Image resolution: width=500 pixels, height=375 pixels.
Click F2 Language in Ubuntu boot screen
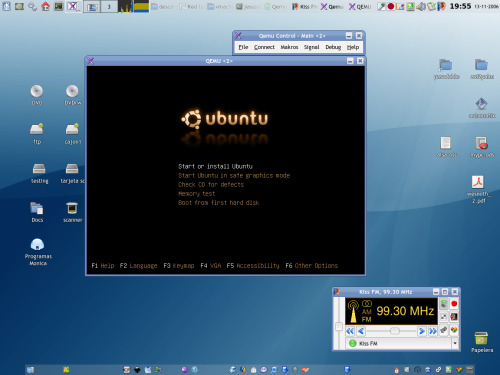(x=138, y=265)
